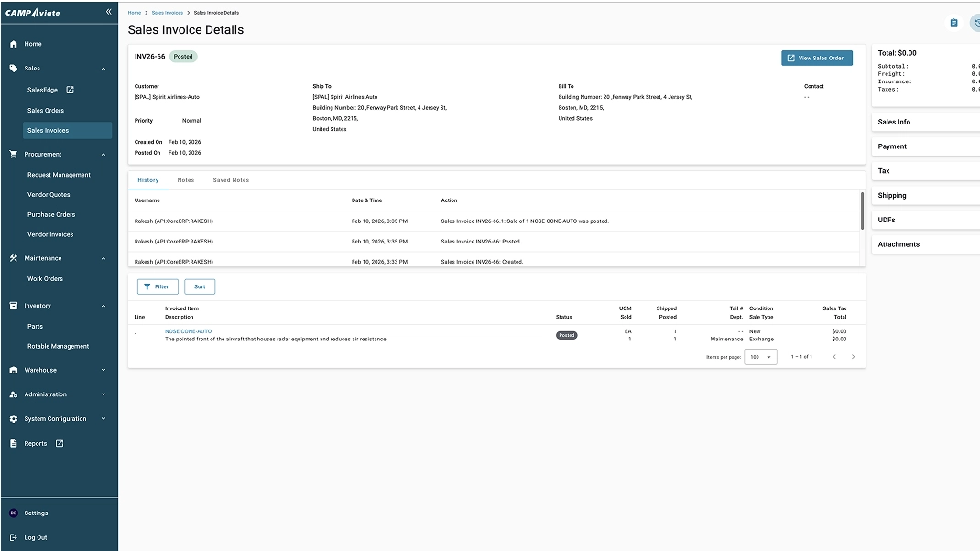Switch to the Saved Notes tab

click(231, 180)
